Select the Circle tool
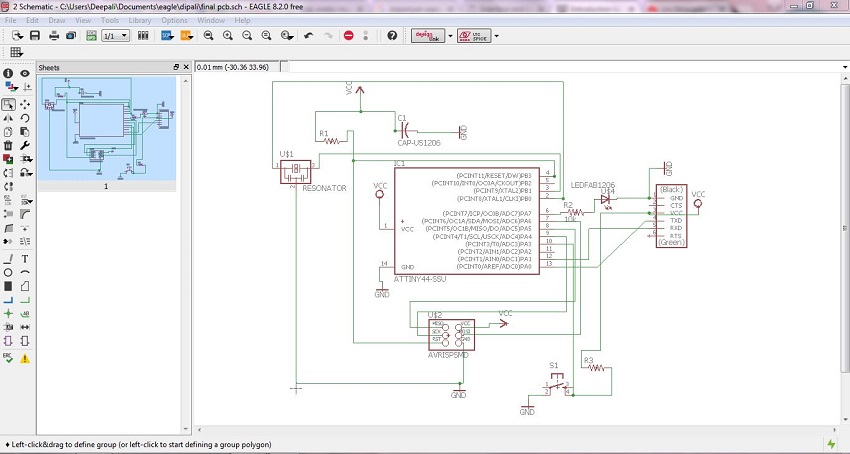 coord(8,272)
